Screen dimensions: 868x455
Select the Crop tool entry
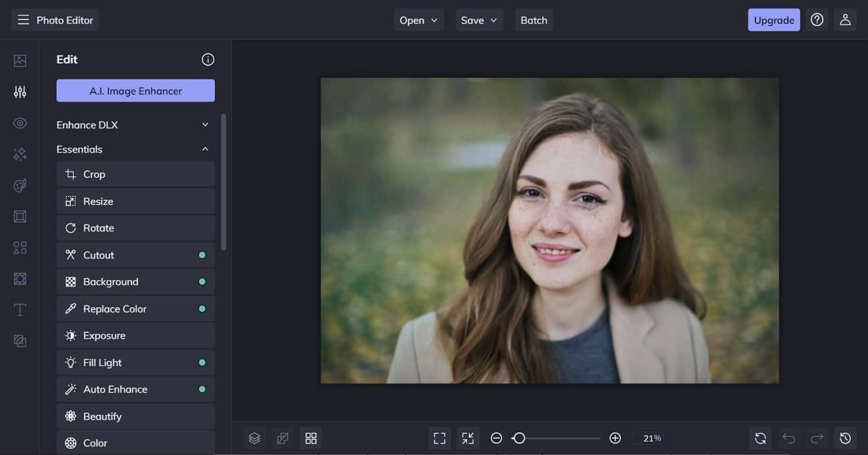coord(136,174)
